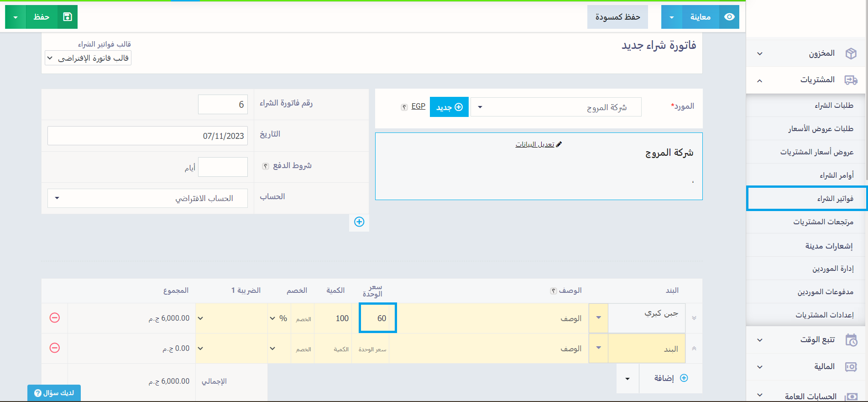Click the plus icon to add a field
The height and width of the screenshot is (402, 868).
click(x=359, y=222)
